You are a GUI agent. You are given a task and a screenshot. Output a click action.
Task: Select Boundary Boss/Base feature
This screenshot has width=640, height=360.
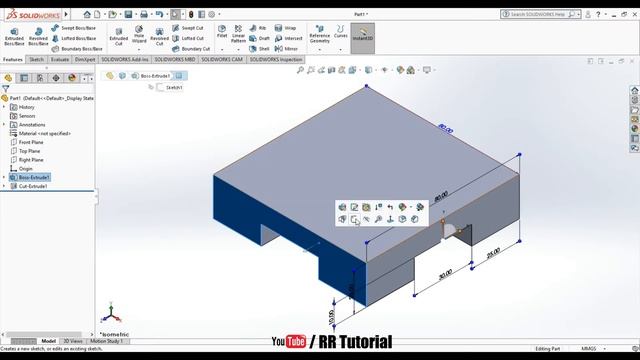(x=77, y=49)
